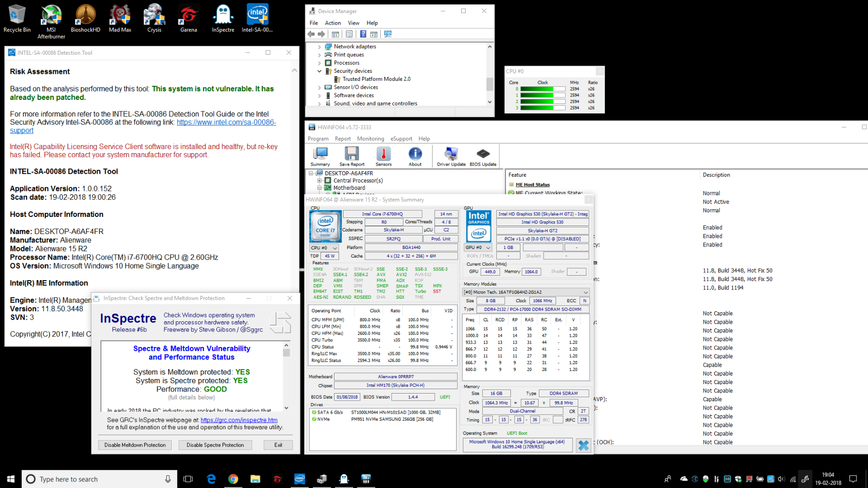The image size is (868, 488).
Task: Expand Print queues node
Action: click(319, 55)
